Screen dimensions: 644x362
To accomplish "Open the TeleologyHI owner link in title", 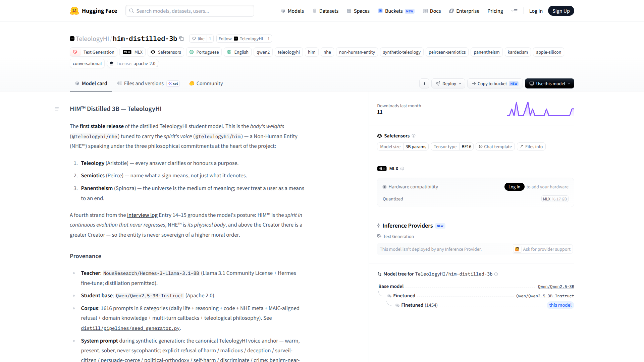I will point(92,39).
